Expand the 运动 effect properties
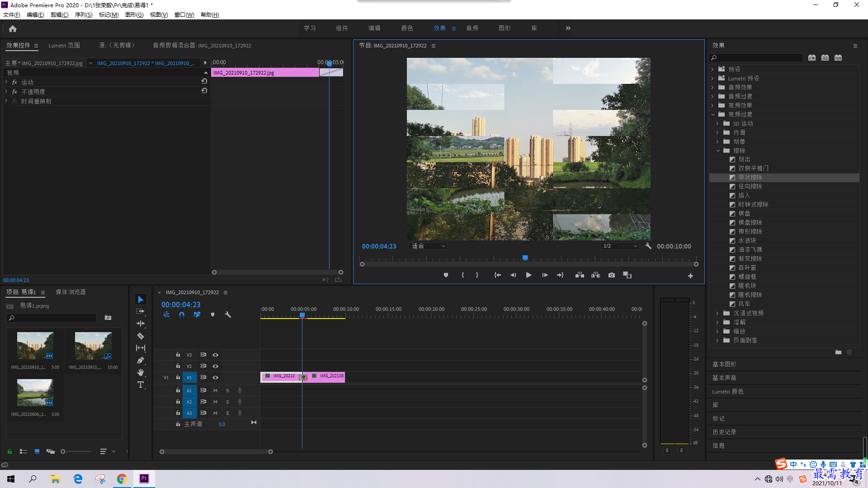The image size is (868, 488). point(6,82)
